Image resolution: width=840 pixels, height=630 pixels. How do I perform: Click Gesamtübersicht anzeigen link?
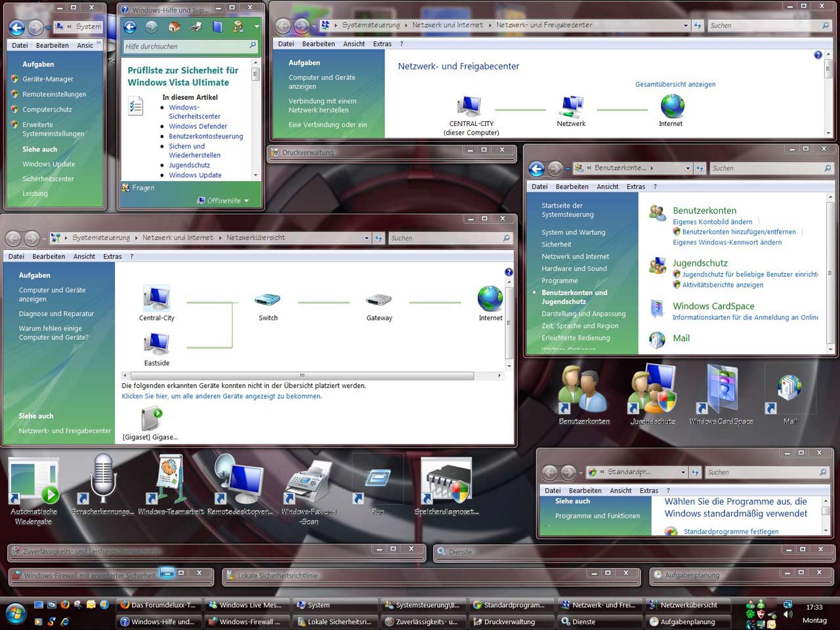pyautogui.click(x=675, y=84)
